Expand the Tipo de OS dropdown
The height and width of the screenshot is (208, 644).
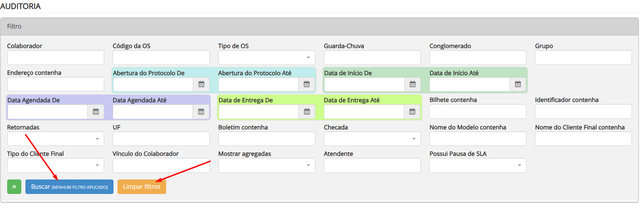[266, 58]
